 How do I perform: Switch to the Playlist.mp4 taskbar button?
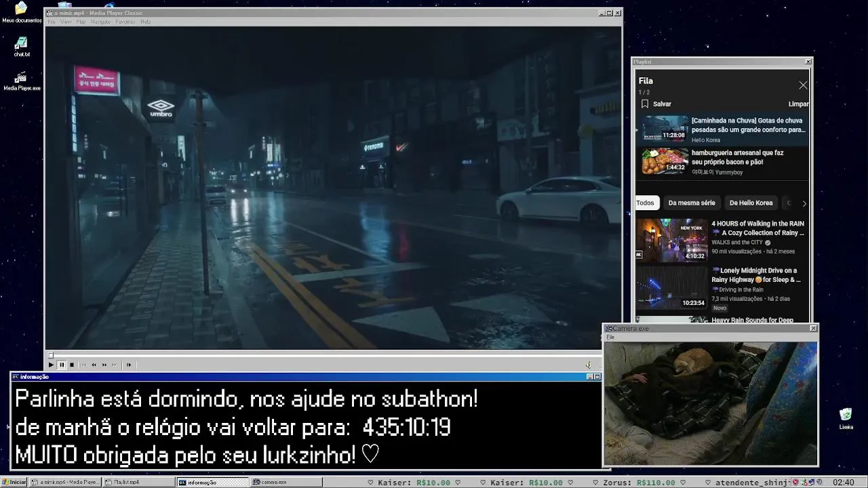pos(139,482)
